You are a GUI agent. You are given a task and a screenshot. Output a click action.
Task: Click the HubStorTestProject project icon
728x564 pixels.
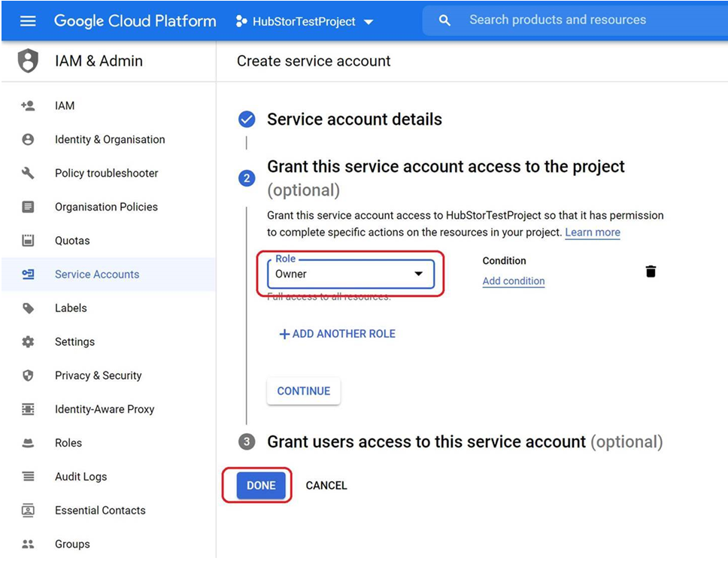coord(241,21)
